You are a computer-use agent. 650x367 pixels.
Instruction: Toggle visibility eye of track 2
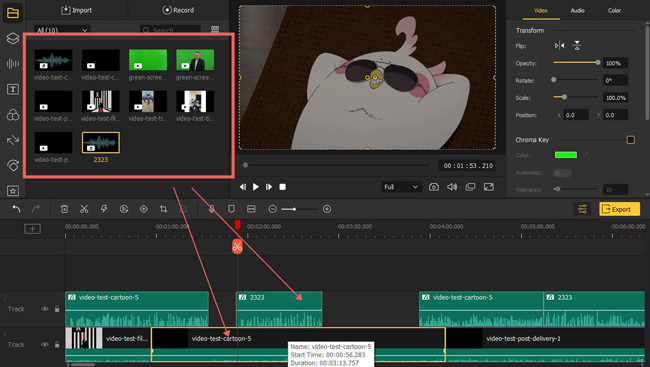(x=44, y=309)
